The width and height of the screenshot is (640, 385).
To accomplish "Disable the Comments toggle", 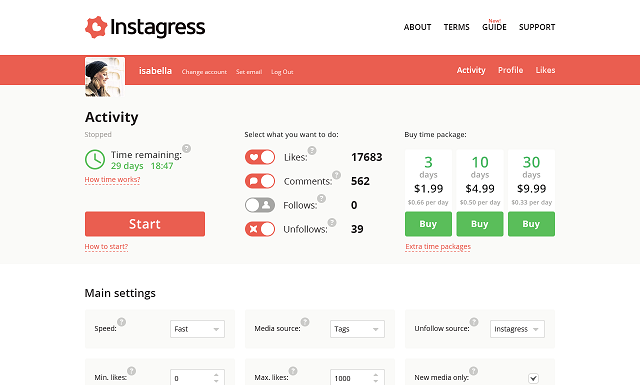I will [260, 181].
